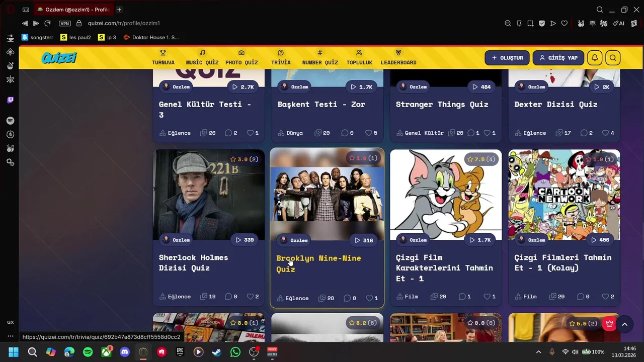Screen dimensions: 644x362
Task: Open Dexter Dizisi Quiz title
Action: click(555, 104)
